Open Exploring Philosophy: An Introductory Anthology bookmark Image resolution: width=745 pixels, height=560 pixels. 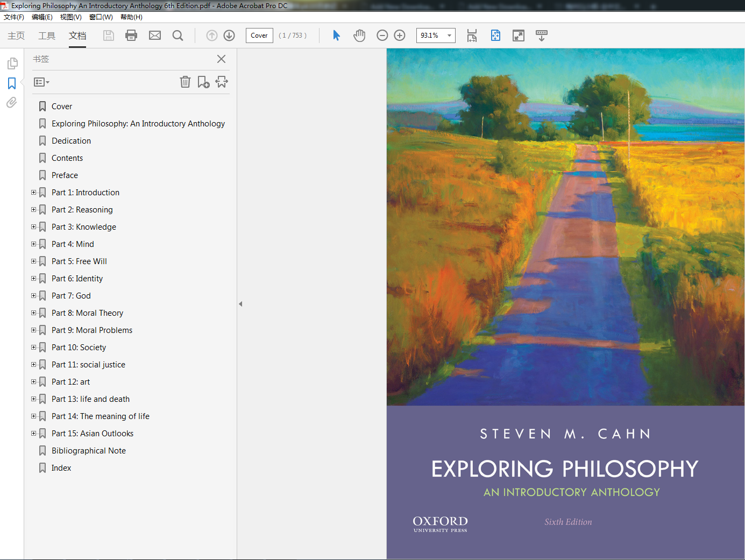(138, 124)
